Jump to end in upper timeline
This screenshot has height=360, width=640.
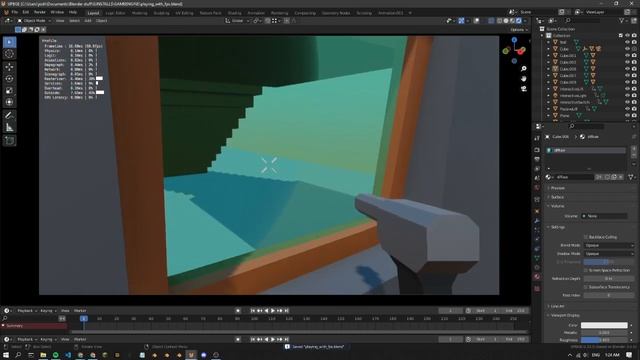click(x=286, y=311)
